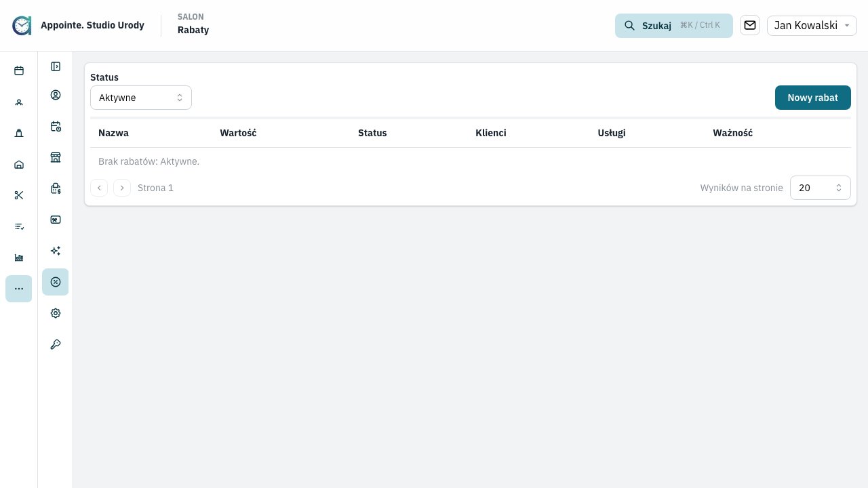Viewport: 868px width, 488px height.
Task: Open the gift card voucher icon
Action: coord(56,220)
